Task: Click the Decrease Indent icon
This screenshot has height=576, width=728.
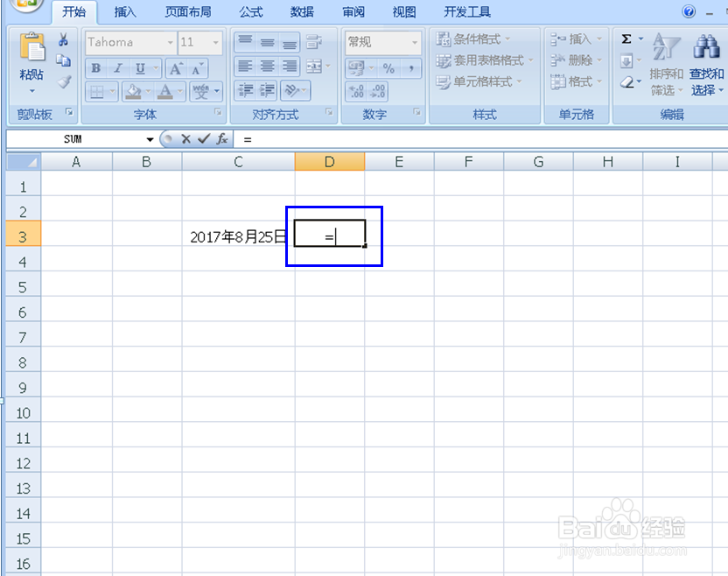Action: 245,90
